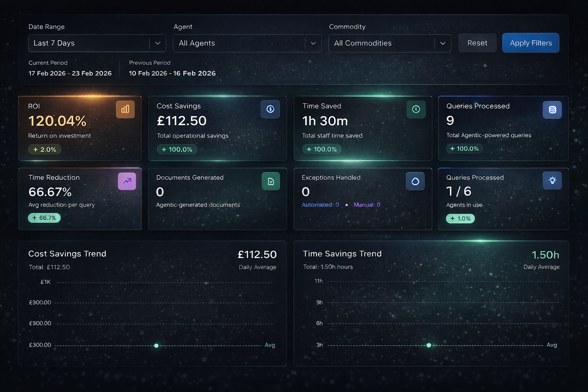This screenshot has height=392, width=588.
Task: Select the ROI +2.0% change badge
Action: coord(45,149)
